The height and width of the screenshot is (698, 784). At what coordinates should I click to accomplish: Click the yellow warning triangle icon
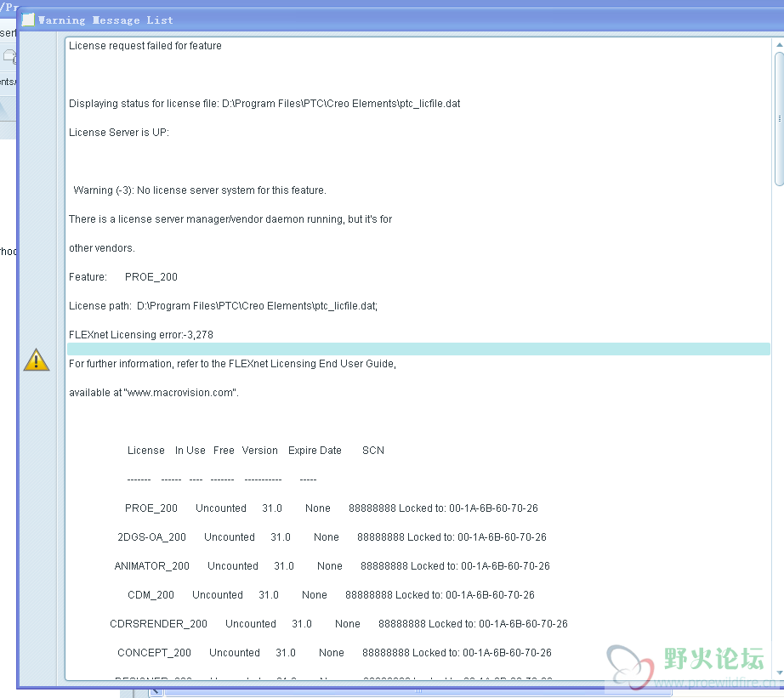(37, 360)
